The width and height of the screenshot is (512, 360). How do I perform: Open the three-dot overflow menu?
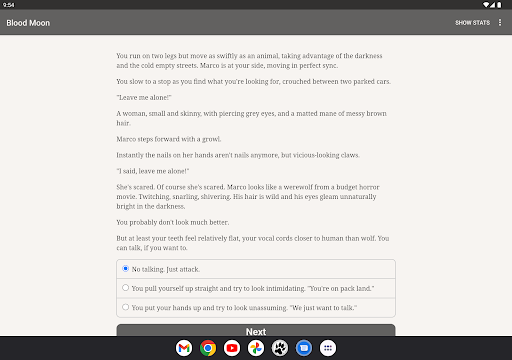pos(500,22)
